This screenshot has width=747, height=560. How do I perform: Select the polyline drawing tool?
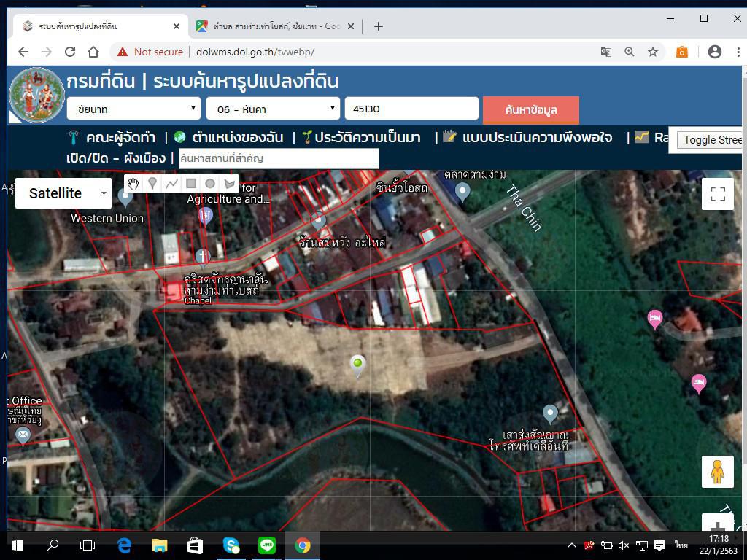tap(171, 184)
